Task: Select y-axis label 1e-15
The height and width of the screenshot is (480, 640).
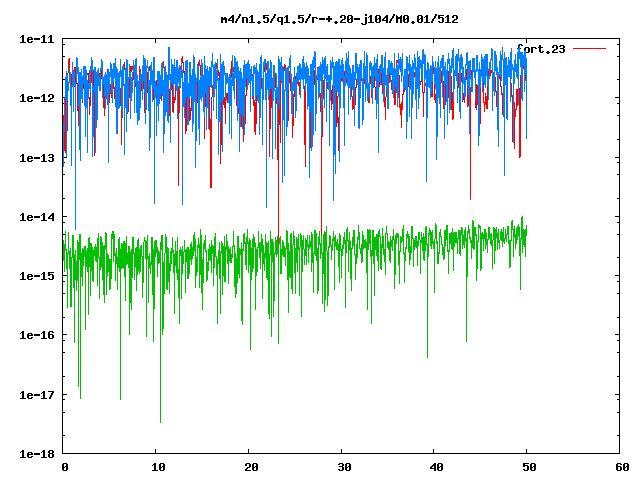Action: point(37,276)
